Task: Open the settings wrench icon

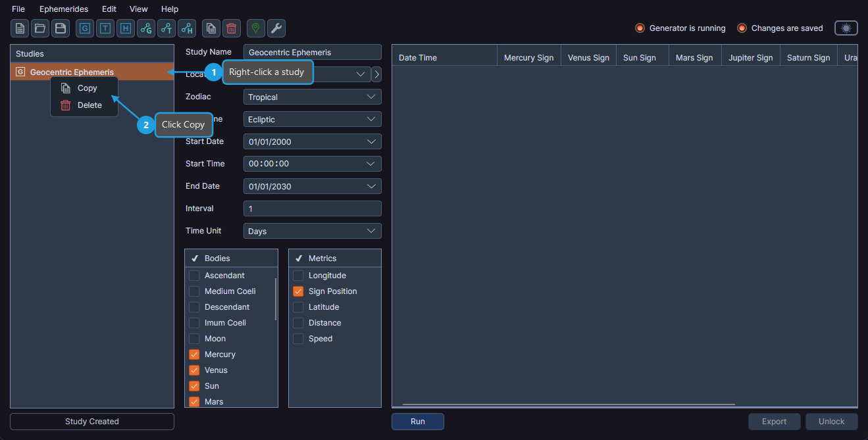Action: pyautogui.click(x=276, y=28)
